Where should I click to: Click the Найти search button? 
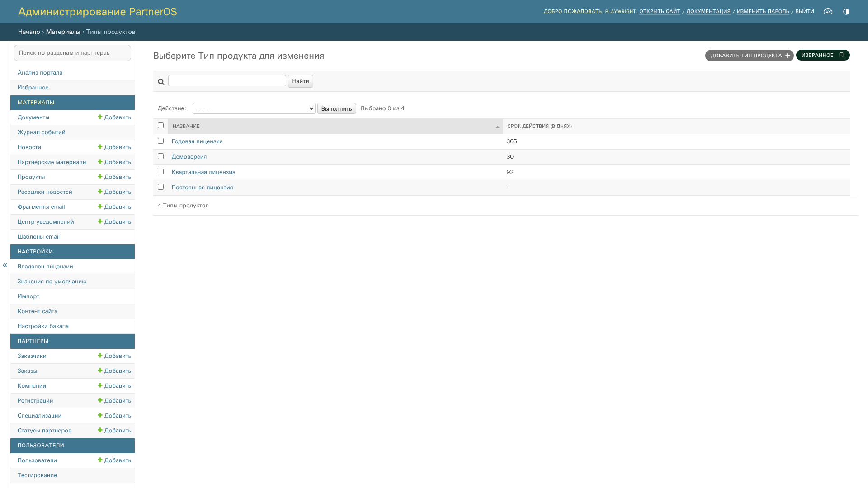click(300, 81)
